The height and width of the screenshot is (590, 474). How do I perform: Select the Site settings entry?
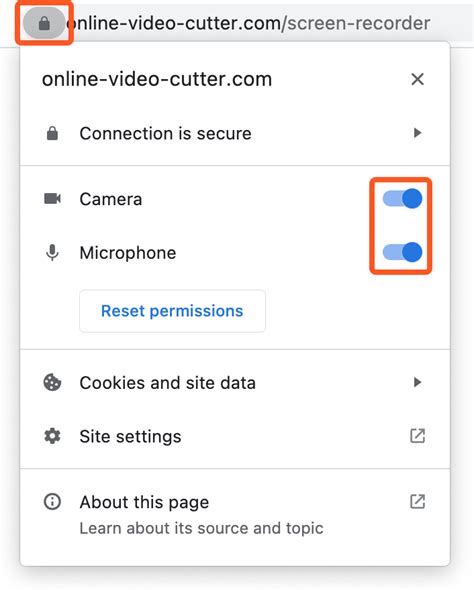[235, 436]
